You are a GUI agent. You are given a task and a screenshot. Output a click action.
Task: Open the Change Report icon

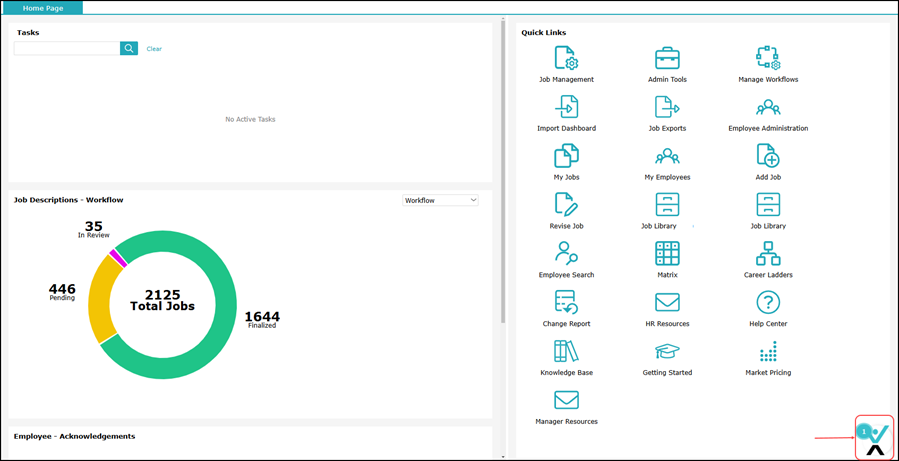(x=566, y=302)
